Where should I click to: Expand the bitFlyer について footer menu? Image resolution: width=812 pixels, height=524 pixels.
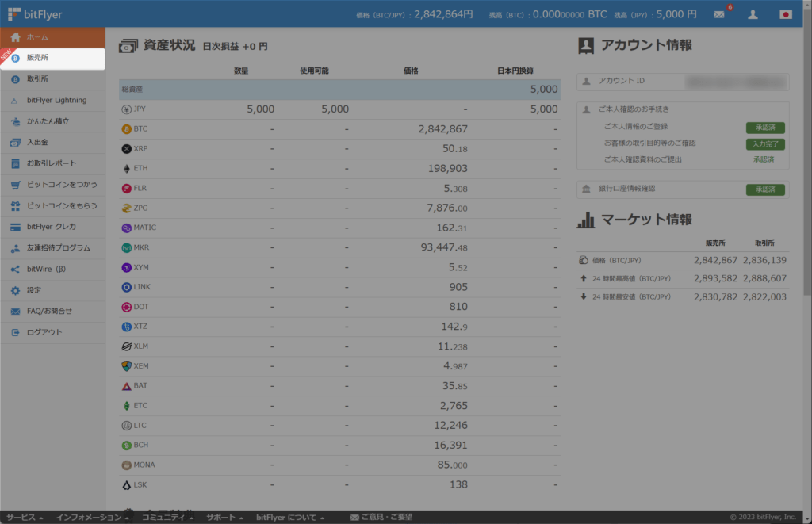coord(290,518)
